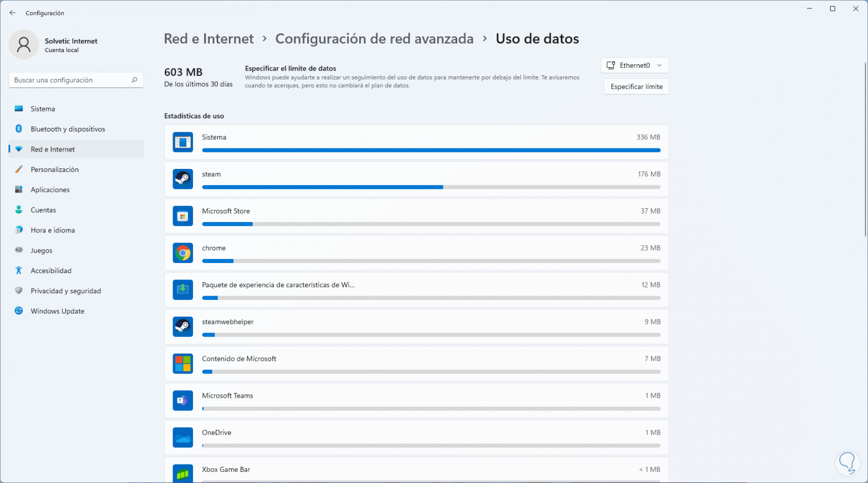Click the Steam app icon in usage list
The image size is (868, 483).
click(183, 179)
